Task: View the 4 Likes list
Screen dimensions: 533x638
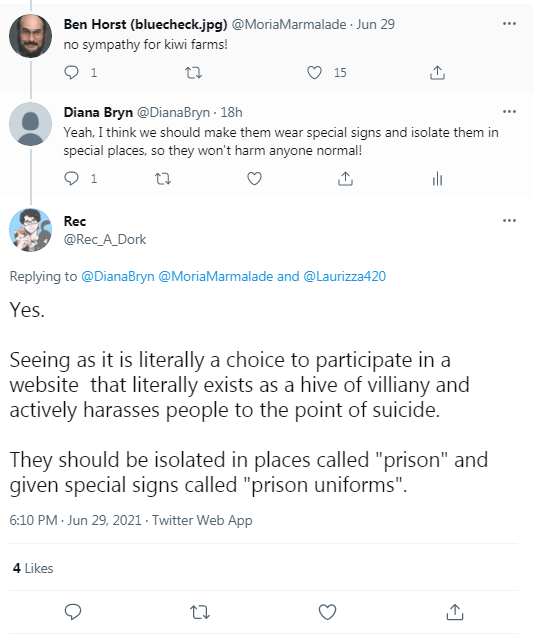Action: (x=33, y=568)
